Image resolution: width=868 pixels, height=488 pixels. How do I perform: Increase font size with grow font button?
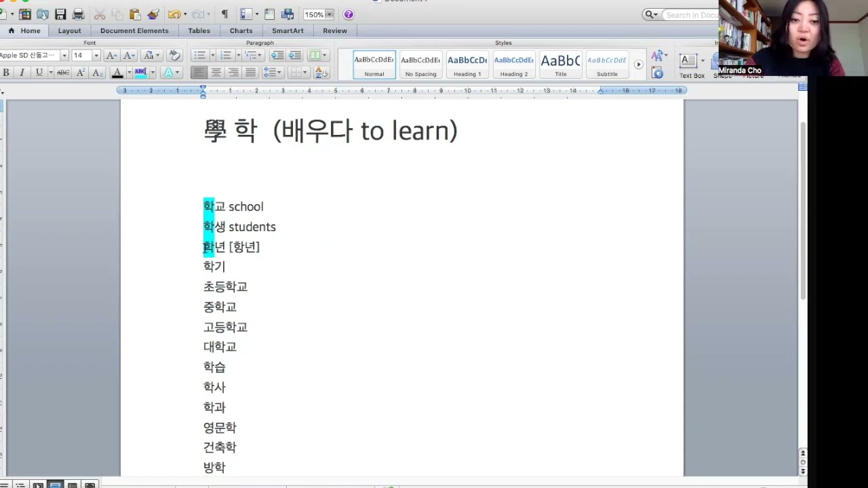click(x=112, y=56)
